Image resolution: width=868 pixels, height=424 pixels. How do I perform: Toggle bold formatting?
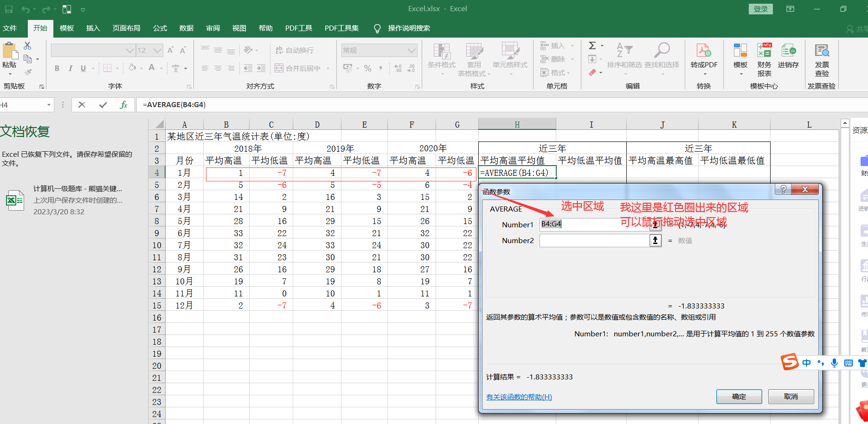(57, 68)
